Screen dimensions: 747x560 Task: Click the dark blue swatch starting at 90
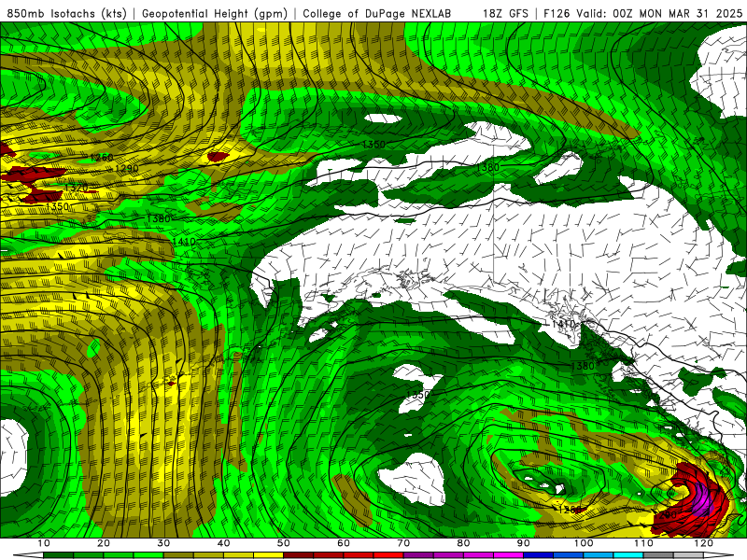pos(539,555)
